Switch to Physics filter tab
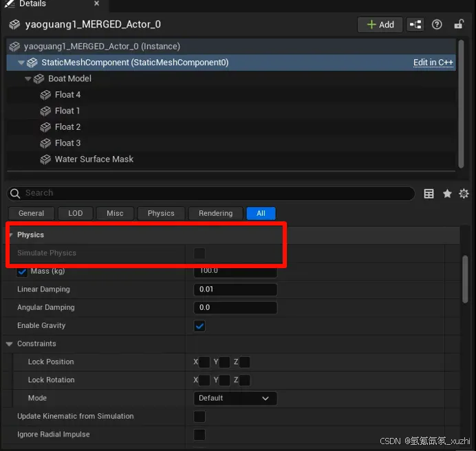The width and height of the screenshot is (476, 451). [x=161, y=213]
